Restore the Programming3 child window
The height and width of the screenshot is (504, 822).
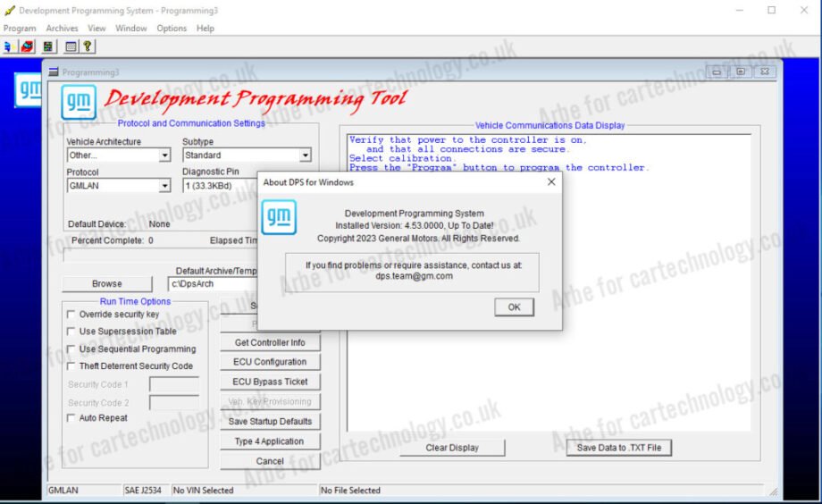(x=741, y=71)
